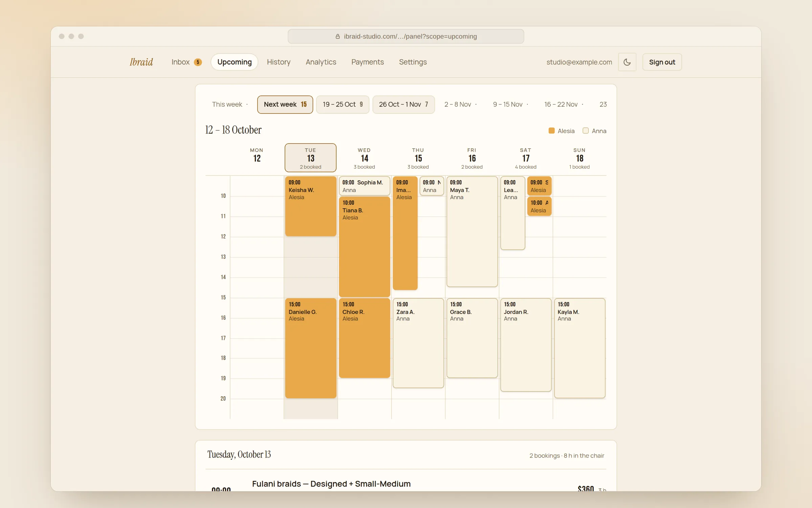Open Maya T. 09:00 appointment

(x=472, y=232)
